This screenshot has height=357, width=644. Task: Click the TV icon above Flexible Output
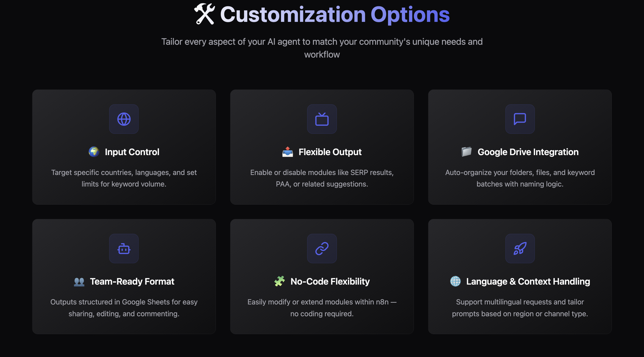tap(322, 119)
